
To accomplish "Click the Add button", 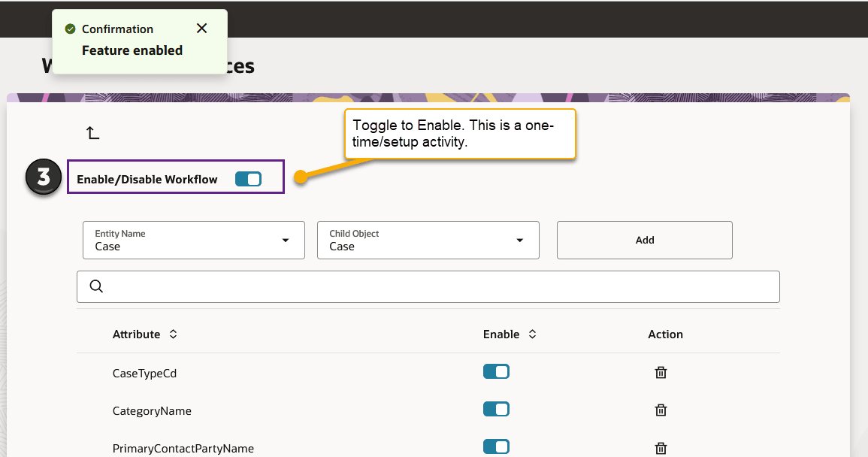I will tap(644, 241).
